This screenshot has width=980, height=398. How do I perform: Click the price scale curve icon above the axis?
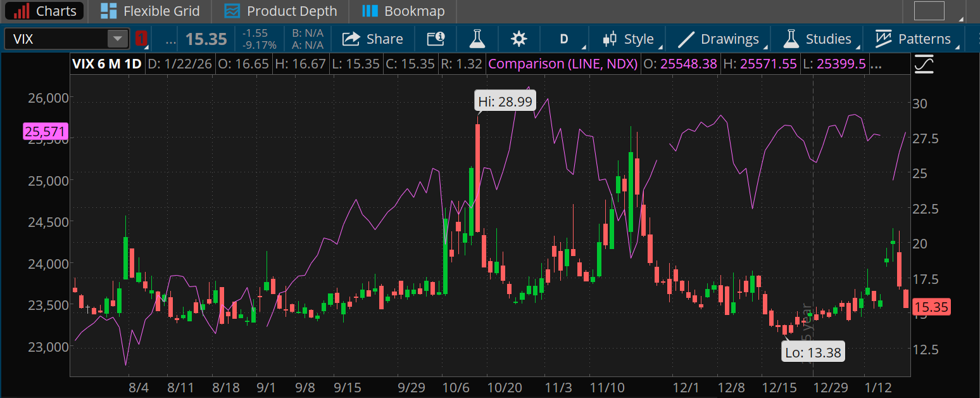click(924, 63)
